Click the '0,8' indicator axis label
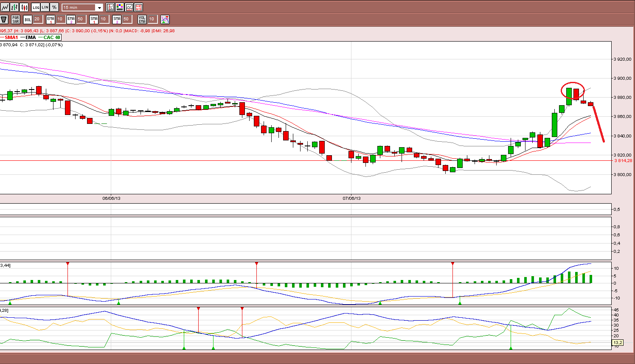635x364 pixels. [616, 227]
